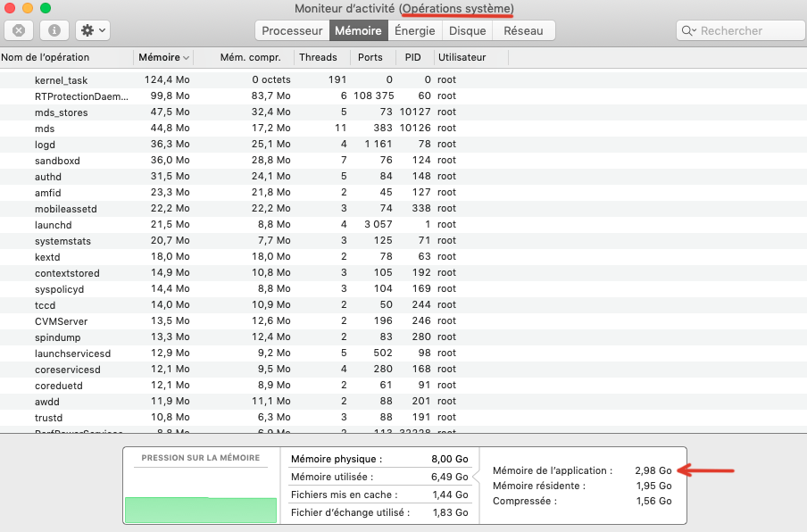Viewport: 807px width, 532px height.
Task: Click the Mémoire utilisée 6,49 Go value
Action: pos(450,477)
